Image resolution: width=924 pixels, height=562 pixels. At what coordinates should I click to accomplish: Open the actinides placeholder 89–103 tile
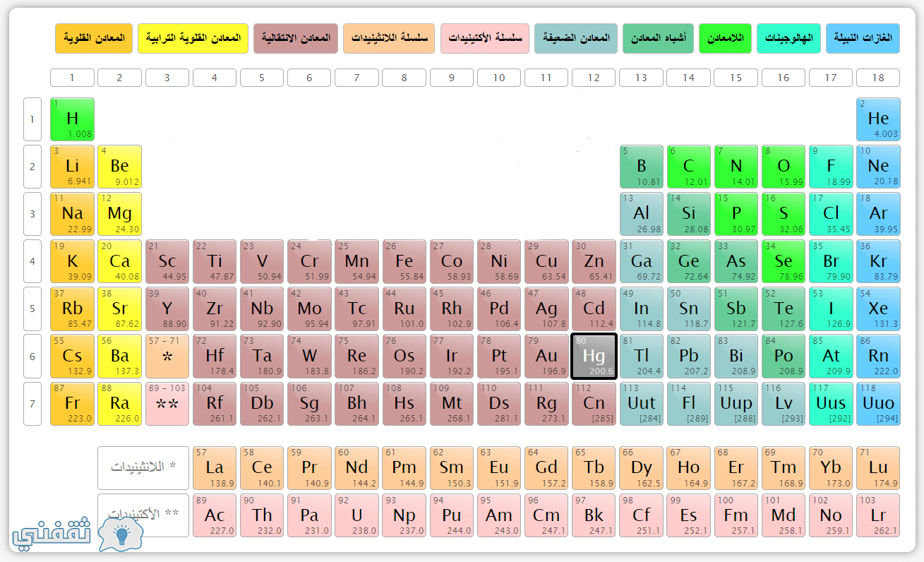167,403
